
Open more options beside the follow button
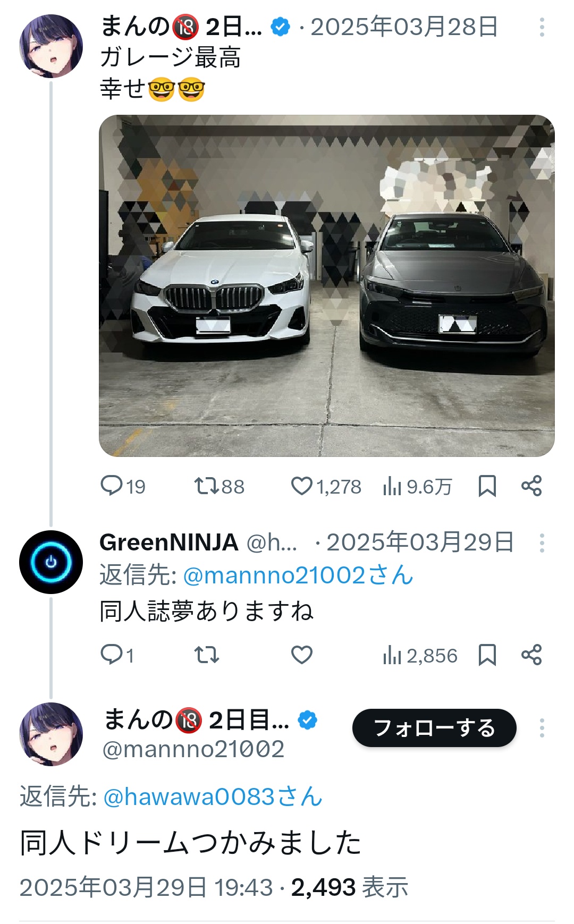pyautogui.click(x=542, y=728)
